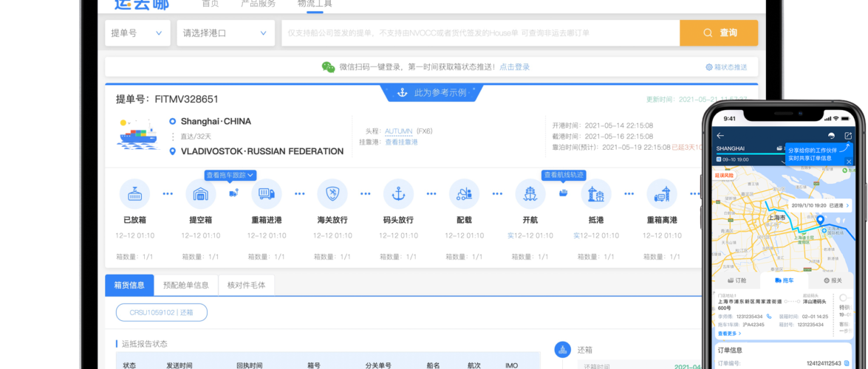Open the 产品服务 navigation menu
868x369 pixels.
click(x=259, y=4)
